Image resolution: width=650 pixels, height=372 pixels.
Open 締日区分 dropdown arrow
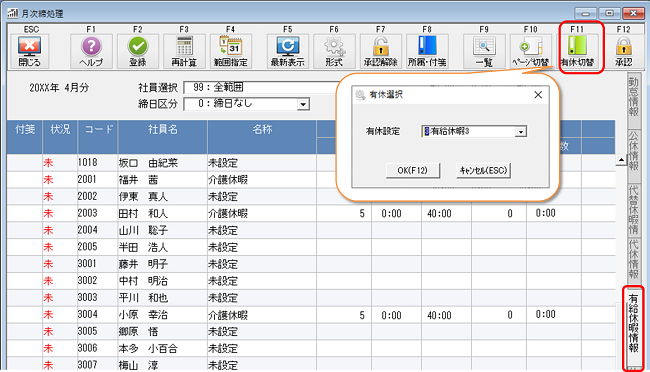click(303, 104)
